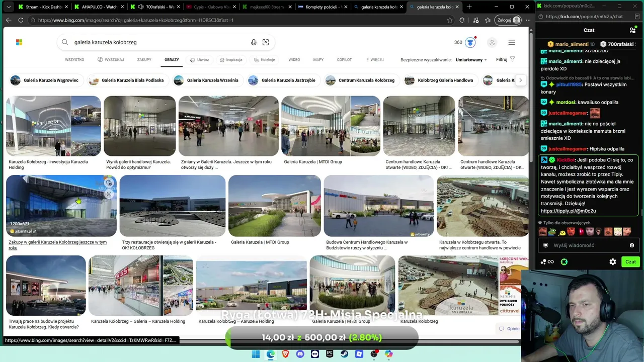The width and height of the screenshot is (644, 362).
Task: Click the green Czat send button
Action: (x=630, y=261)
